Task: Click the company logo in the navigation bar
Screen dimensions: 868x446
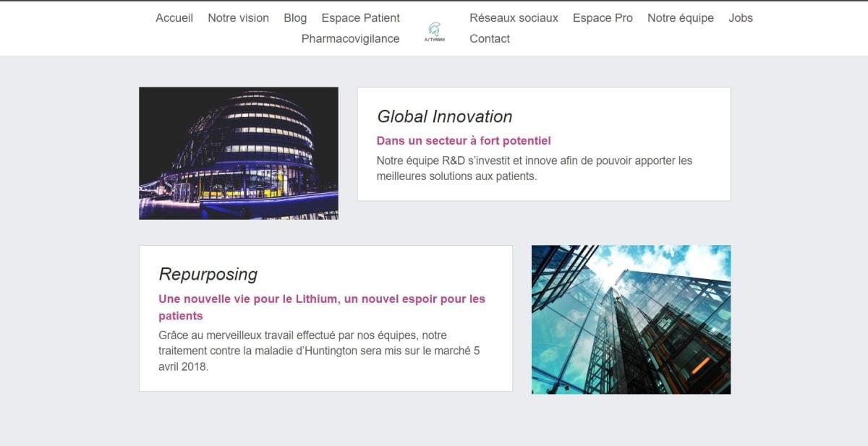Action: (x=434, y=30)
